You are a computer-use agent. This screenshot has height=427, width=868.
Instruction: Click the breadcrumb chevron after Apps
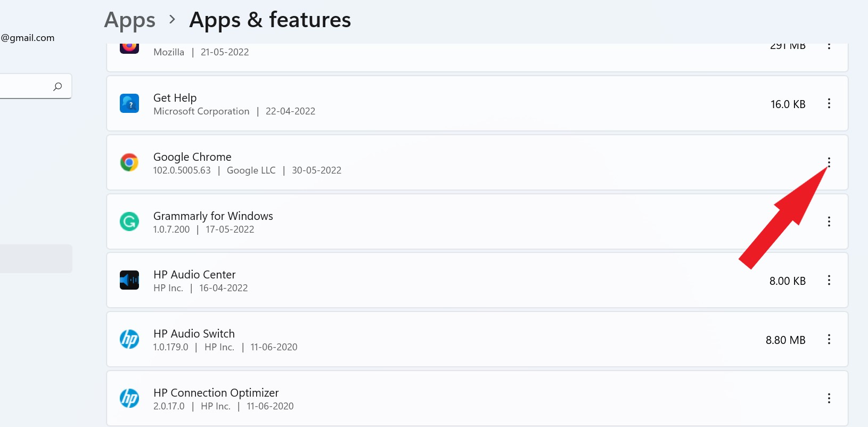[x=172, y=20]
